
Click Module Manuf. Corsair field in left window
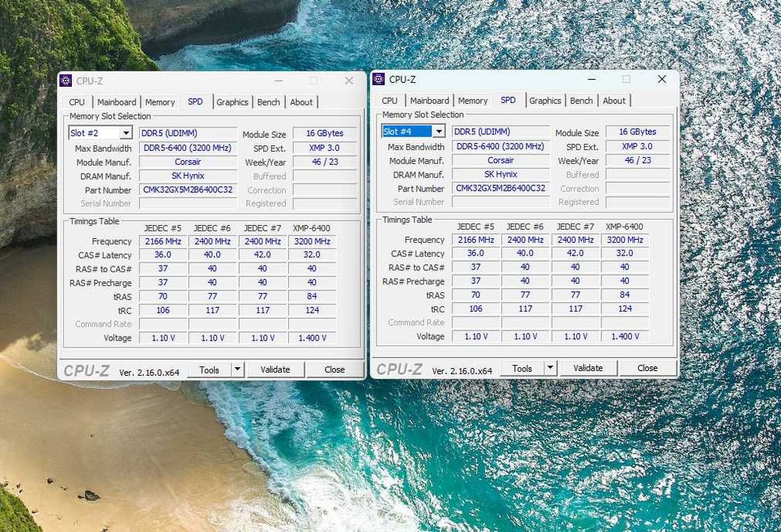(x=187, y=162)
